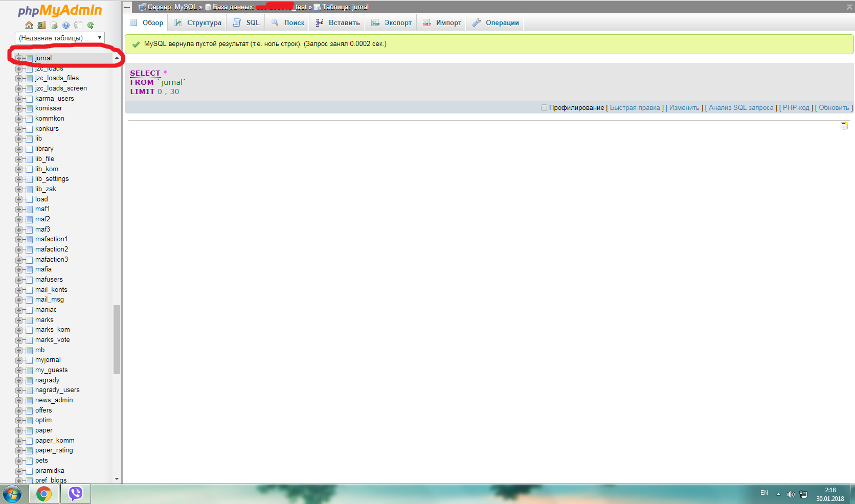Expand the pets table node

pyautogui.click(x=19, y=461)
